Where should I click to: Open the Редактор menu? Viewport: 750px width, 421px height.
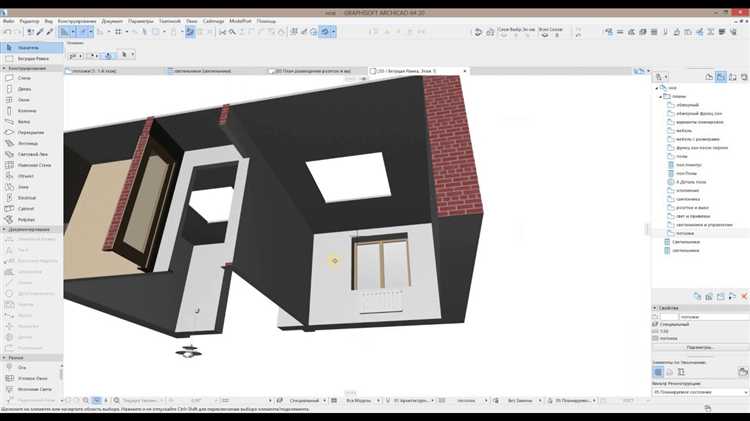click(29, 21)
